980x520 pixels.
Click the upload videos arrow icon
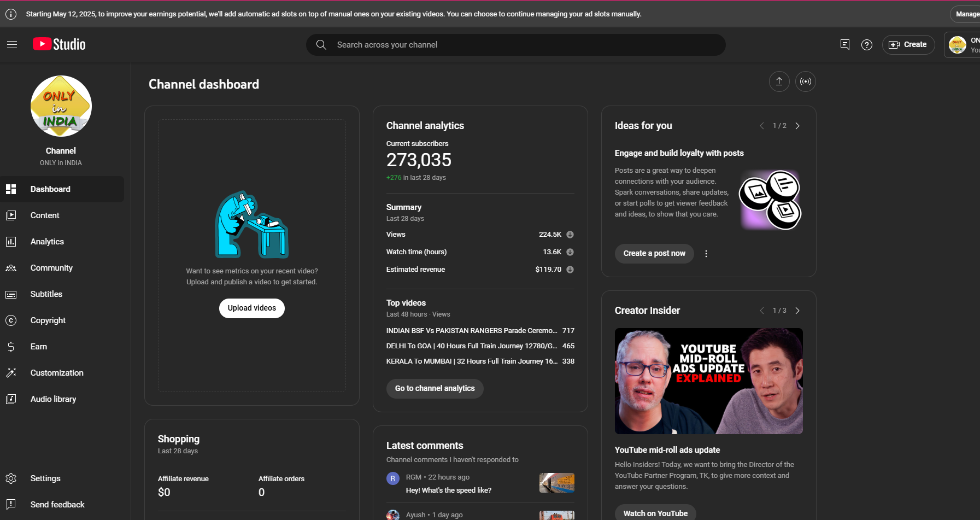[x=779, y=81]
